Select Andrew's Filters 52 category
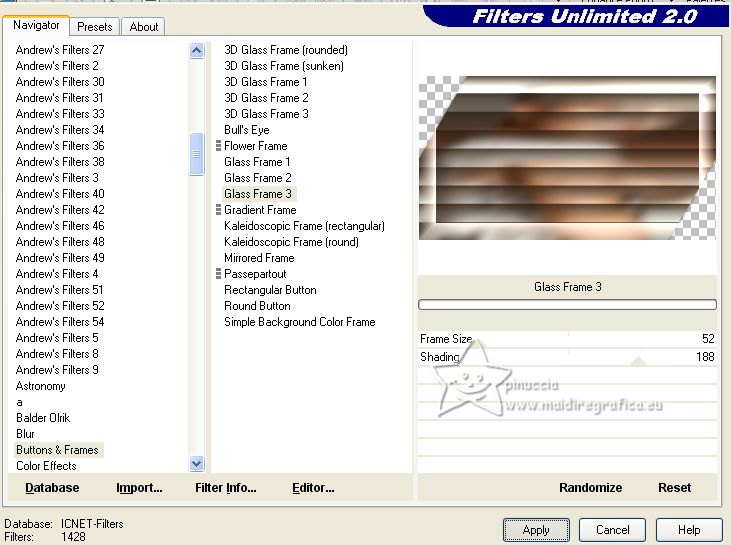731x545 pixels. pos(60,306)
